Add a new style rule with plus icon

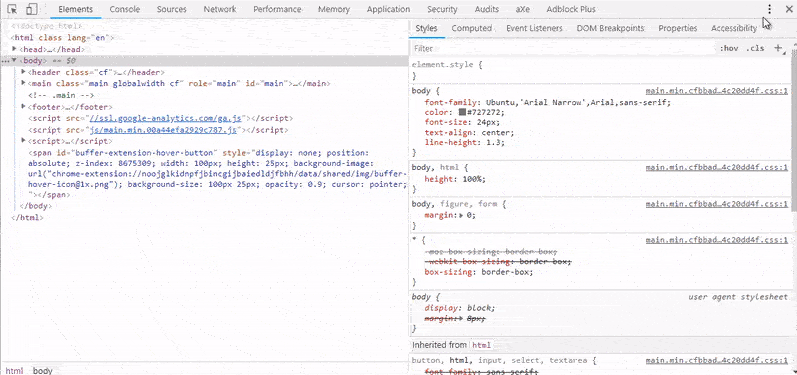coord(777,48)
